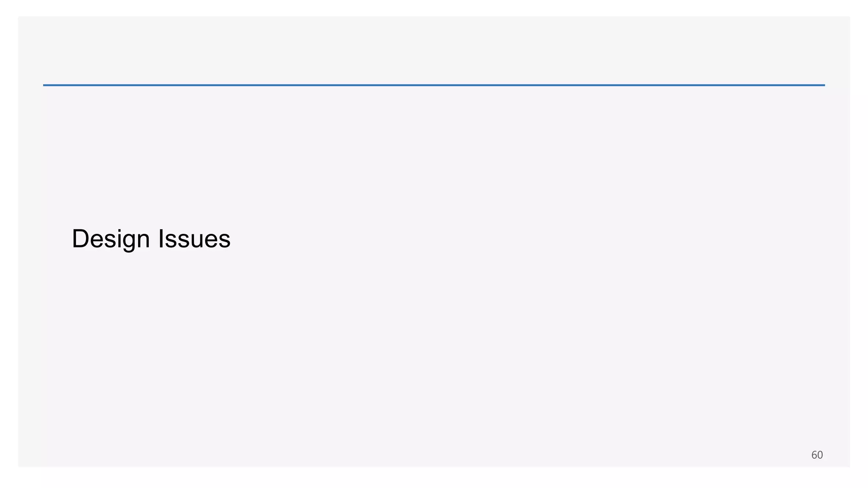Click the word "Issues" in the title
Viewport: 868px width, 488px height.
(194, 239)
